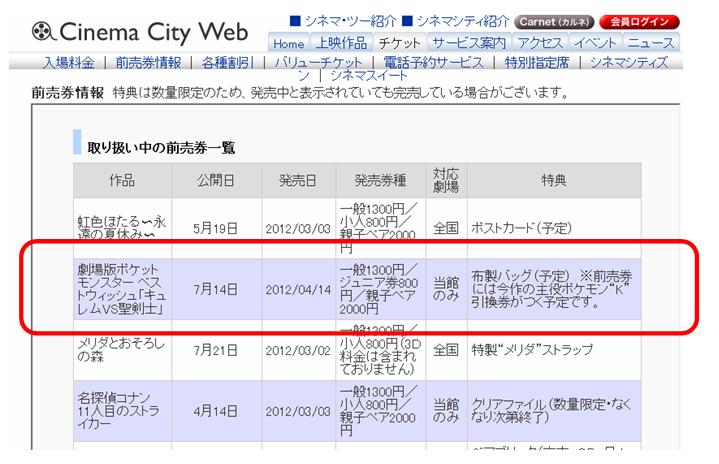Open the 特別指定席 submenu link
This screenshot has height=464, width=719.
[536, 62]
